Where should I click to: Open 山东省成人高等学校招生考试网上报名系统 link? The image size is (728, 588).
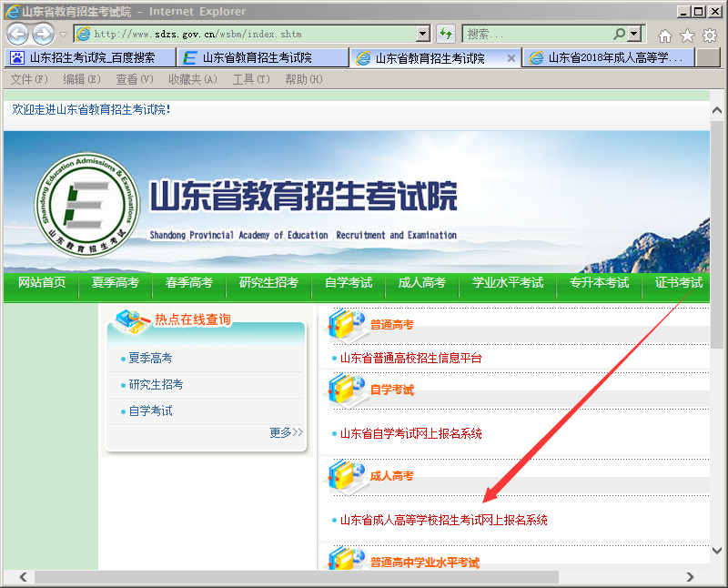click(443, 521)
